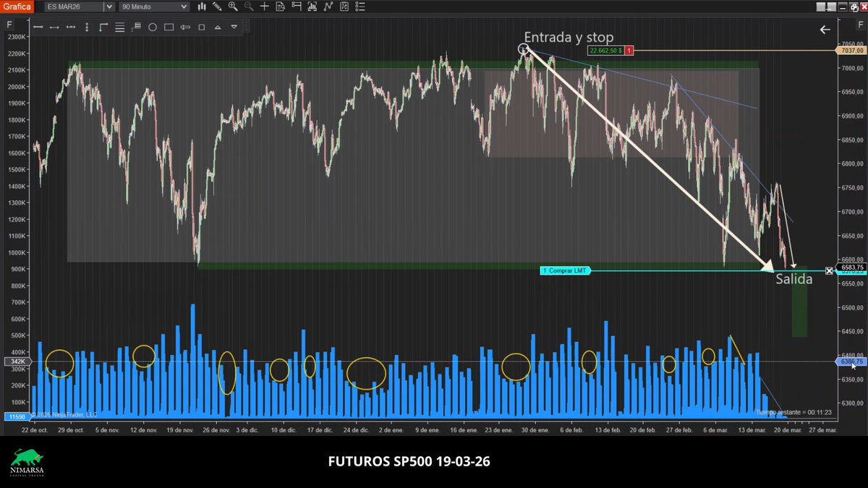The height and width of the screenshot is (488, 868).
Task: Select the crosshair plus cursor icon
Action: pyautogui.click(x=264, y=7)
